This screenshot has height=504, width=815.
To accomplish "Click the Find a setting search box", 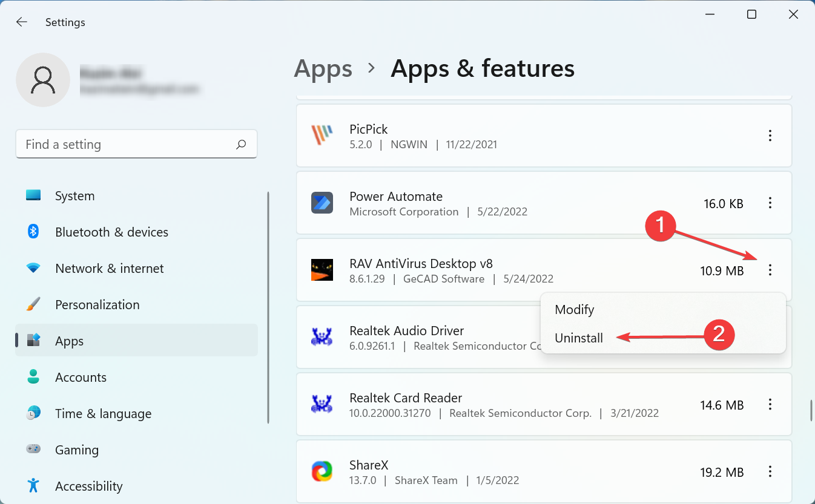I will 136,144.
